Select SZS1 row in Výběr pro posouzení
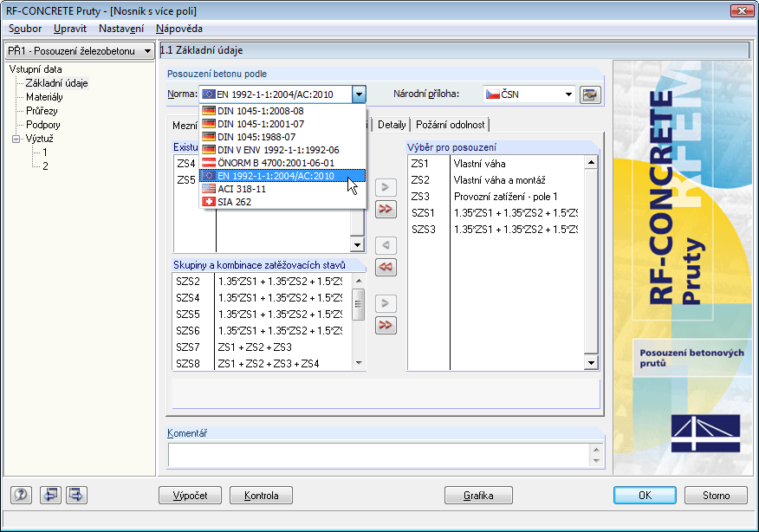 tap(496, 213)
